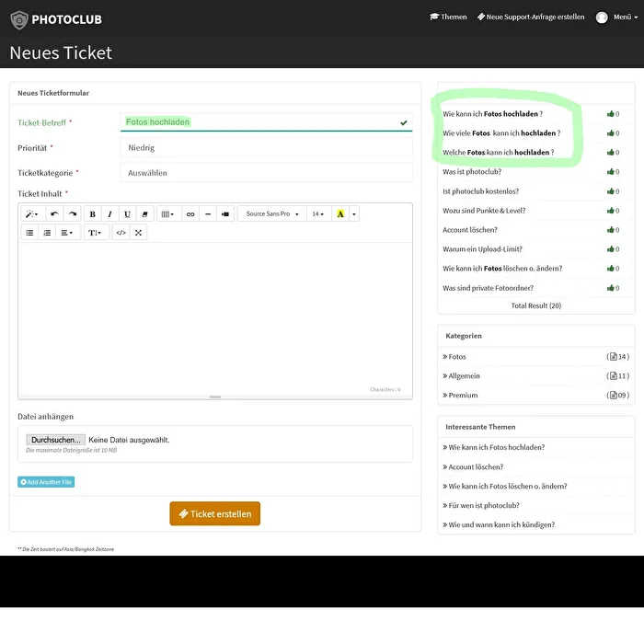This screenshot has width=644, height=644.
Task: Open 'Account löschen?' in search results
Action: [x=470, y=230]
